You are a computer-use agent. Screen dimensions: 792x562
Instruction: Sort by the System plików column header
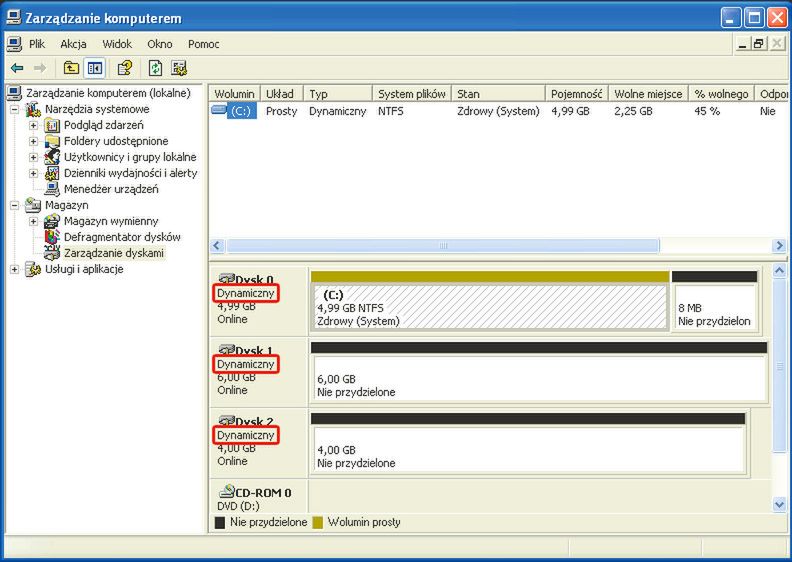[x=412, y=94]
